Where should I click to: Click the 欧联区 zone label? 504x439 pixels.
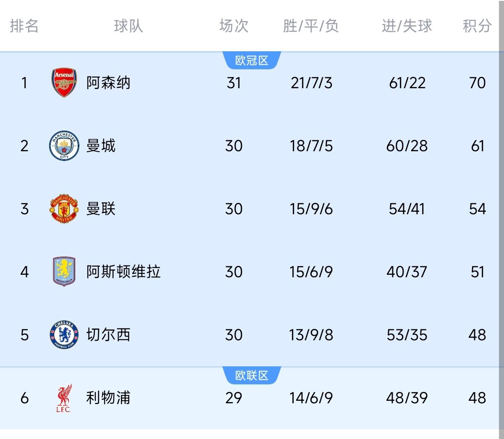click(x=252, y=375)
